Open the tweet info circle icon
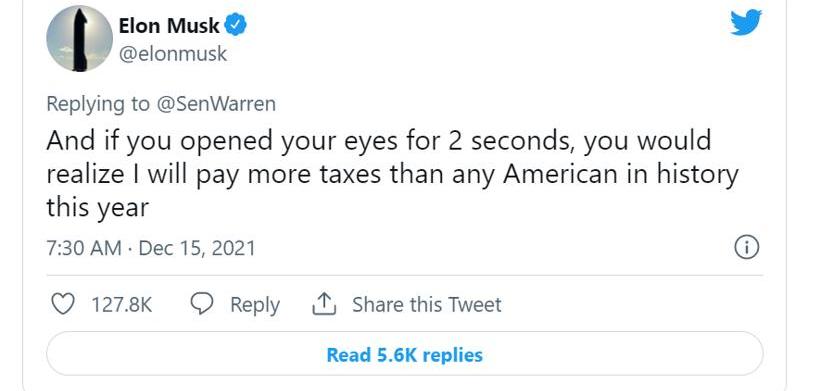 coord(746,247)
